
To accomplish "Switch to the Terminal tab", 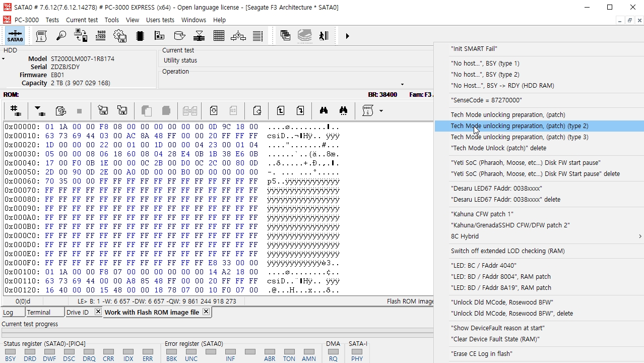I will [39, 313].
